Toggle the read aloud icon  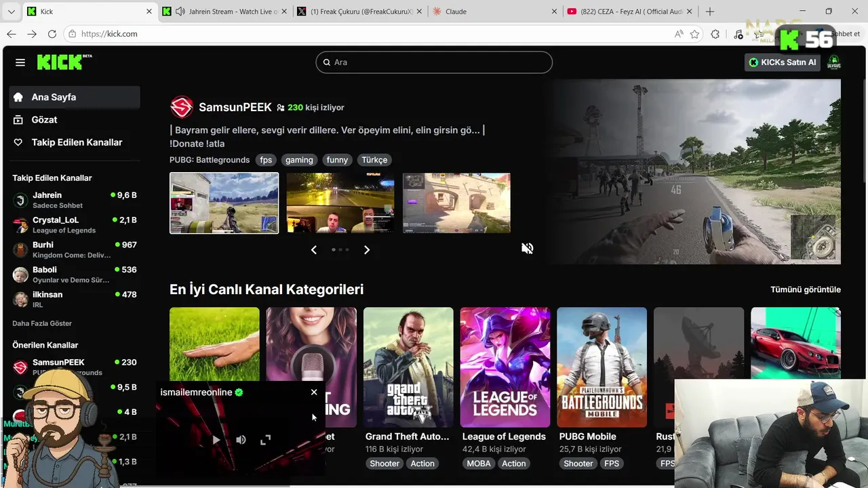[679, 34]
